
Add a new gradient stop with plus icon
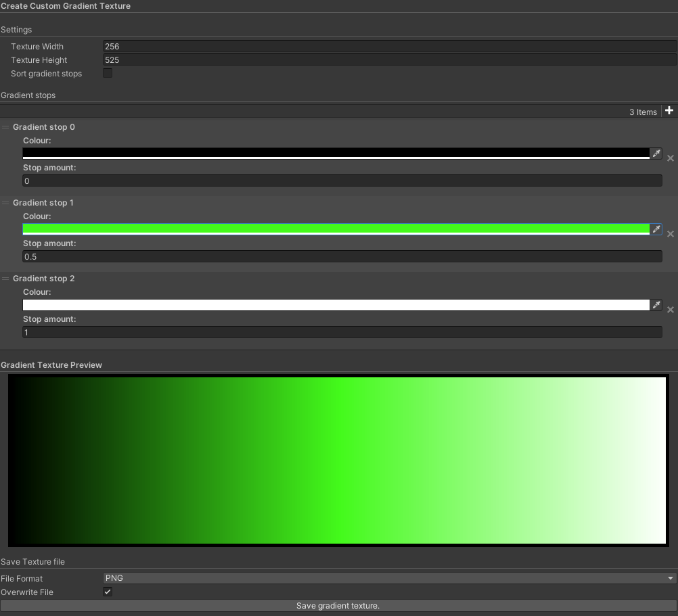[669, 111]
